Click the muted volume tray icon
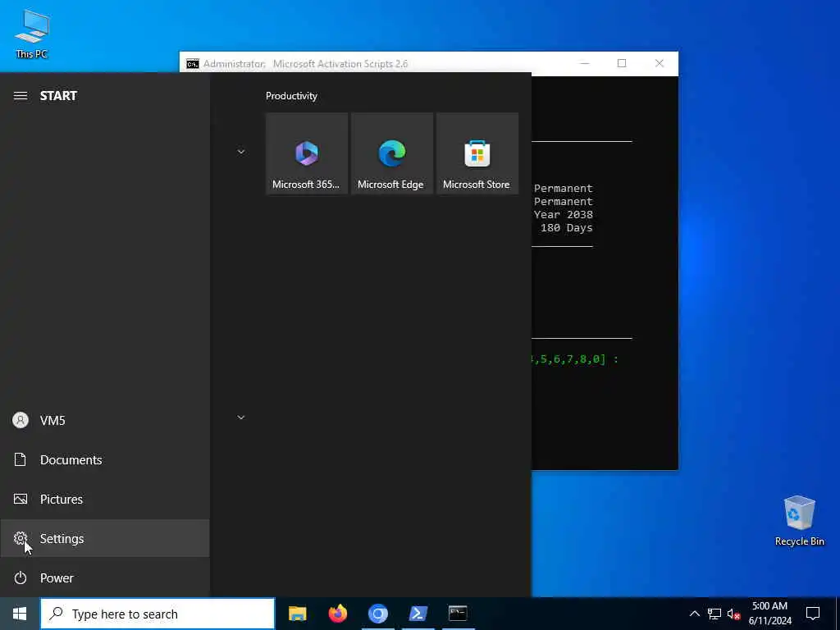The image size is (840, 630). pyautogui.click(x=733, y=614)
